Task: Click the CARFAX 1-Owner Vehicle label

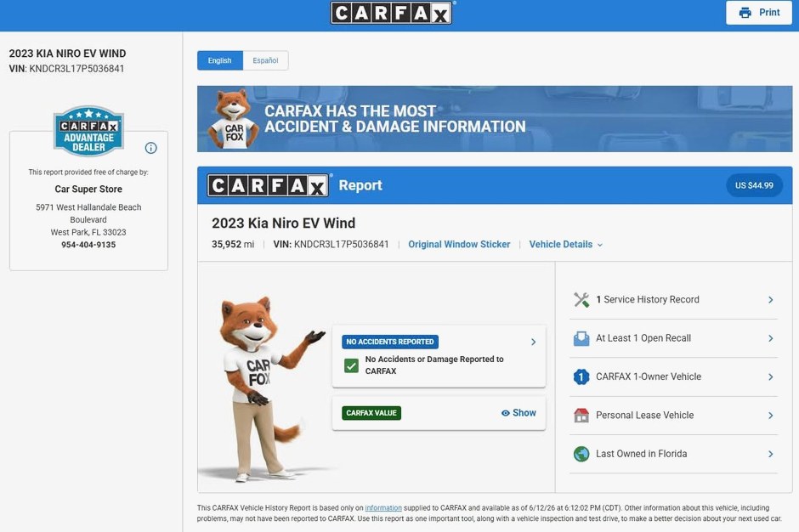Action: 649,376
